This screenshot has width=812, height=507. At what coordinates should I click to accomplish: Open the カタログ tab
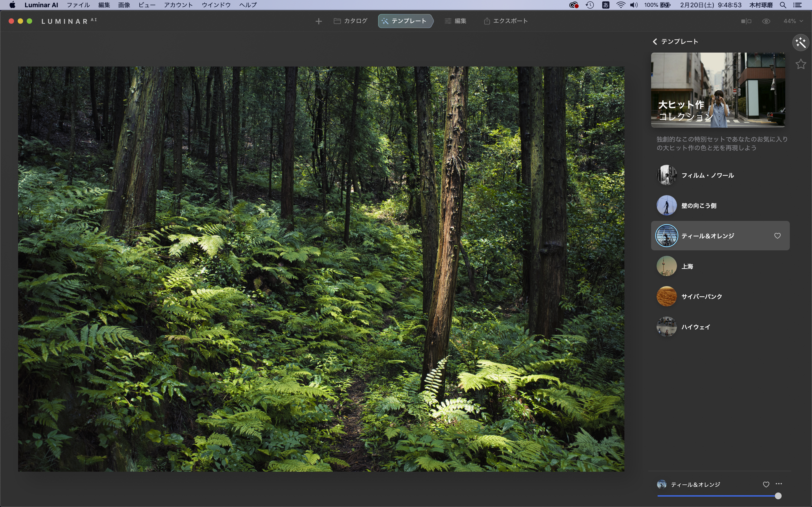(351, 21)
